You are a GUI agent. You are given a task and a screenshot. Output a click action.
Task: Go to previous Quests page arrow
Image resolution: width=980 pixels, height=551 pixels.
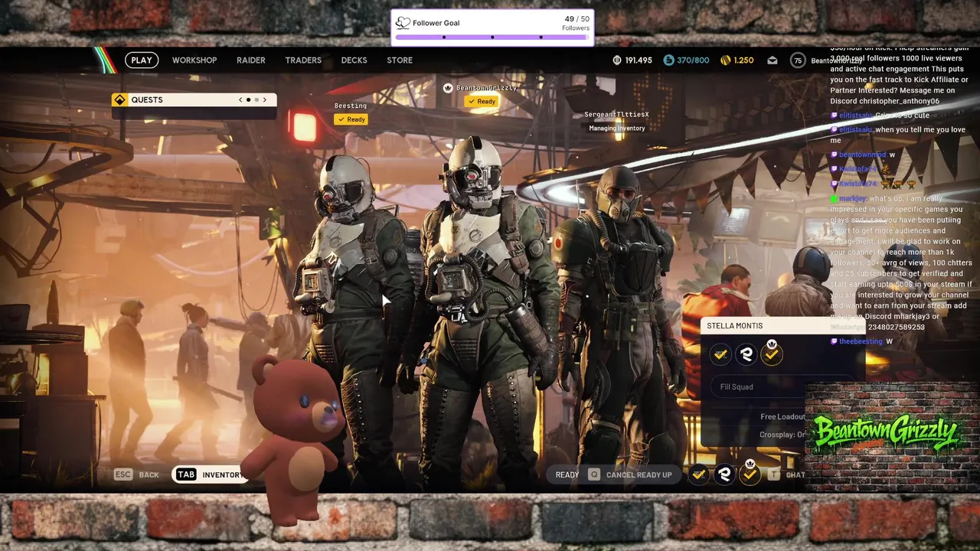[240, 99]
